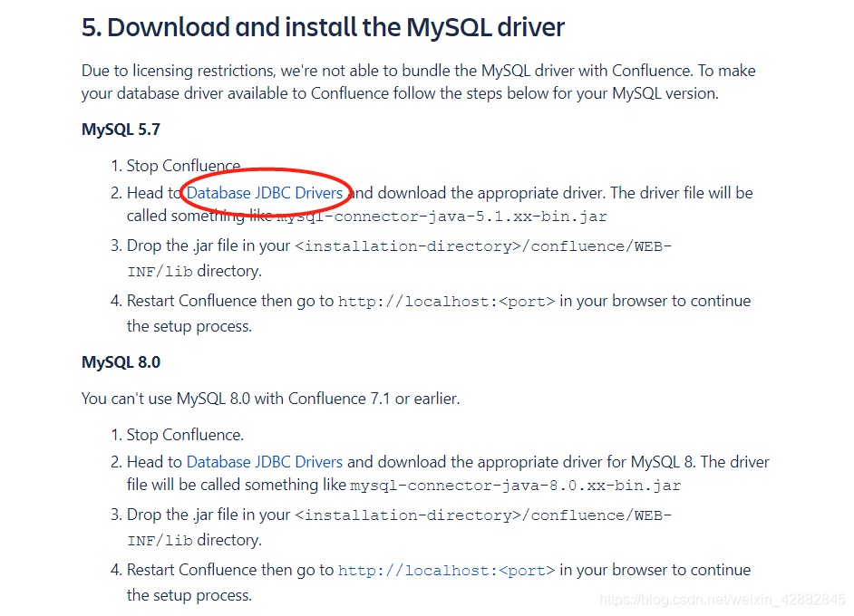Click the unlinked 'http://localhost:<port>' text in MySQL 5.7 step 4
Viewport: 854px width, 616px height.
tap(446, 302)
